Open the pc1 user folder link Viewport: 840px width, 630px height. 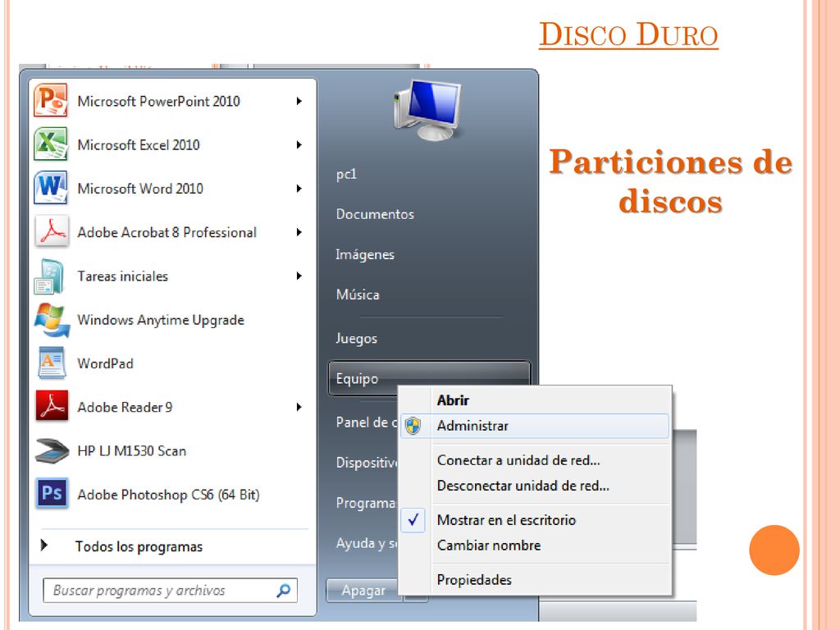tap(346, 174)
